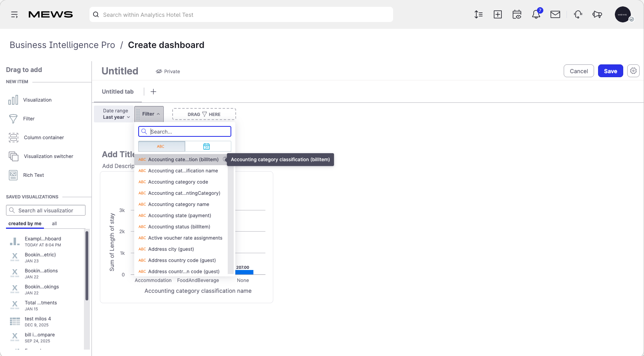Click the search magnifier in filter dropdown
This screenshot has height=356, width=644.
pyautogui.click(x=144, y=132)
